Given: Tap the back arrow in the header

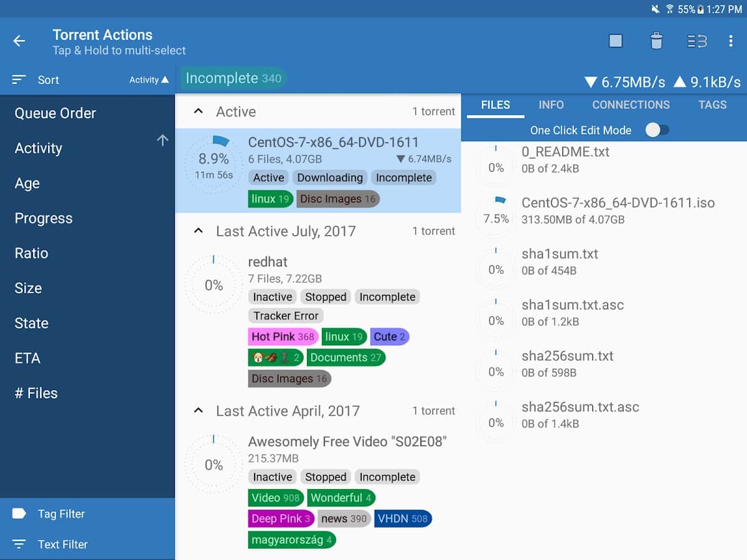Looking at the screenshot, I should 19,41.
